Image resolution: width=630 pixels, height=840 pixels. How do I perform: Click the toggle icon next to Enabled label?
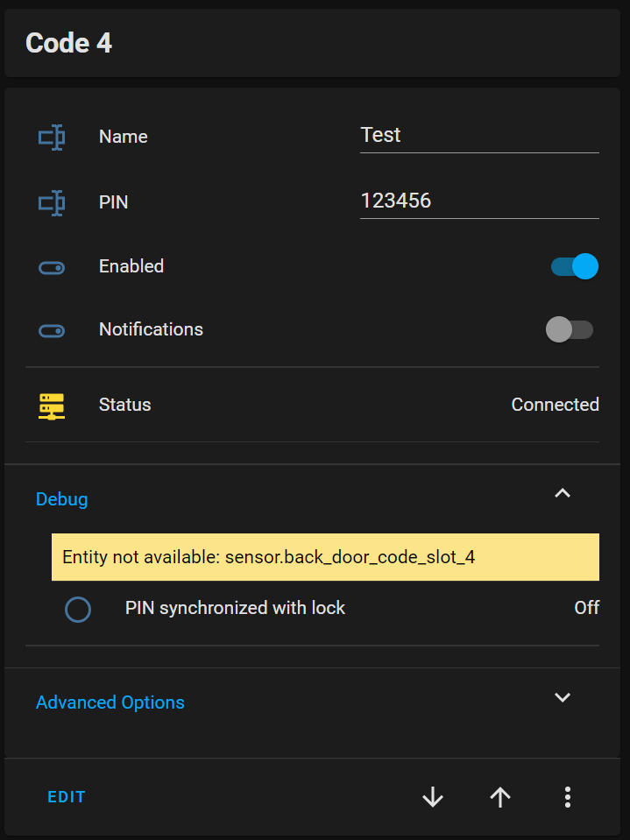(51, 267)
